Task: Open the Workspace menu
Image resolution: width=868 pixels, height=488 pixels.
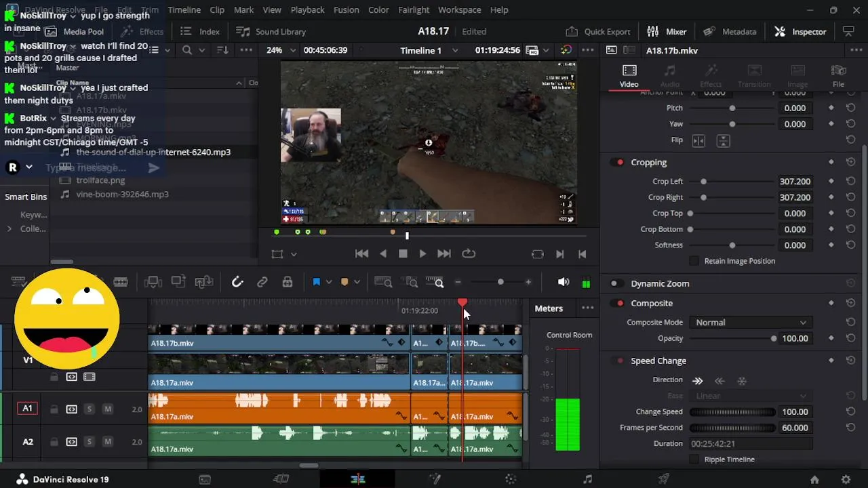Action: 459,10
